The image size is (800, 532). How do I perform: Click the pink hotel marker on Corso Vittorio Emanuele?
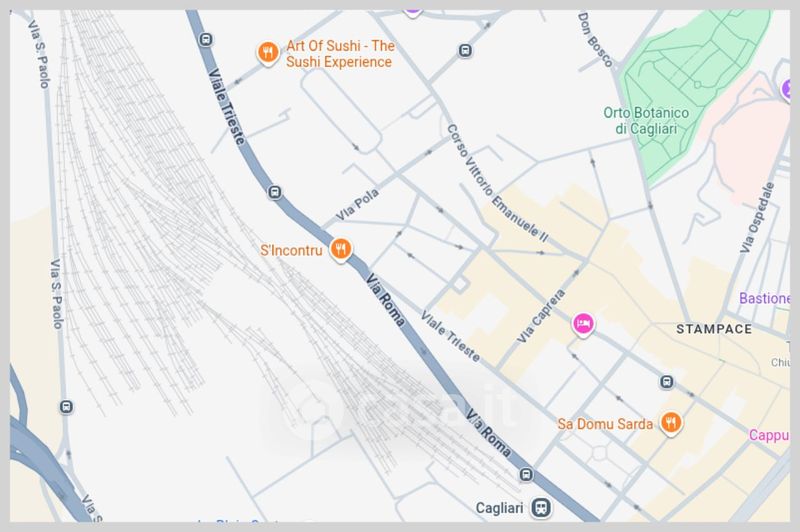(583, 324)
